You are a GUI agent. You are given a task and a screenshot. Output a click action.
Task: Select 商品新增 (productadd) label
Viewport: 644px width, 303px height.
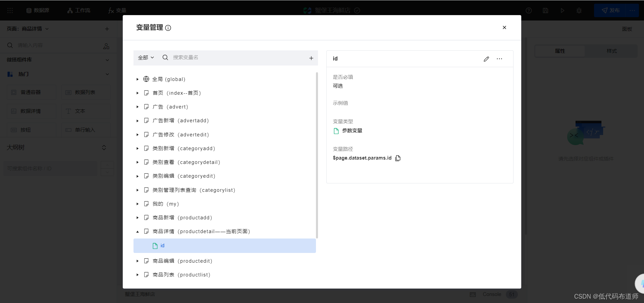coord(182,218)
